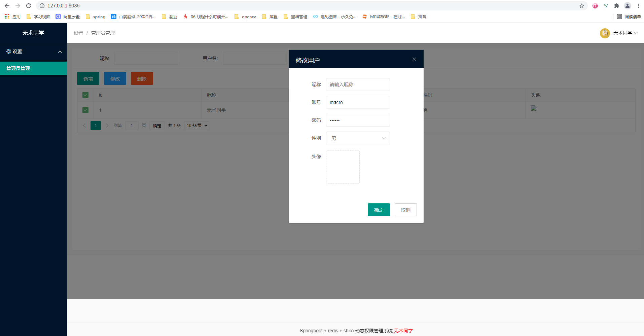Click the 昵称 input in the dialog
Image resolution: width=644 pixels, height=336 pixels.
pos(358,85)
